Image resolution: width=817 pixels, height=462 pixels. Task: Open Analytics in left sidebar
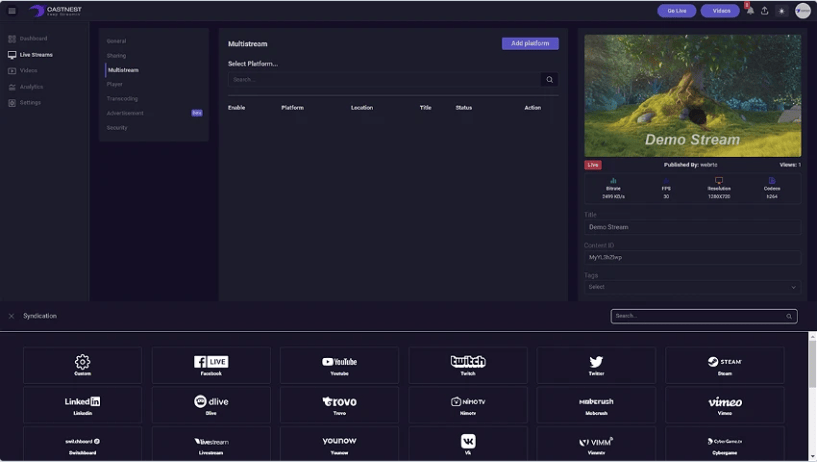[26, 87]
